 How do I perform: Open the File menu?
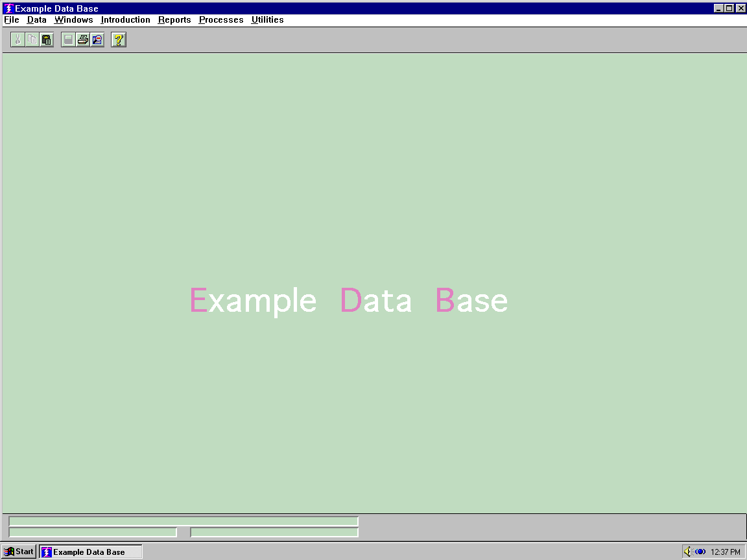point(12,19)
